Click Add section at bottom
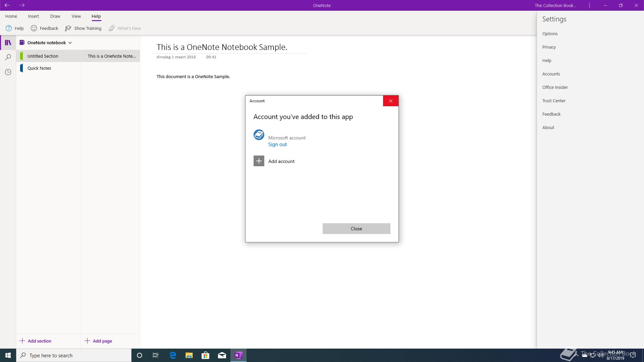Viewport: 644px width, 362px height. pos(36,341)
